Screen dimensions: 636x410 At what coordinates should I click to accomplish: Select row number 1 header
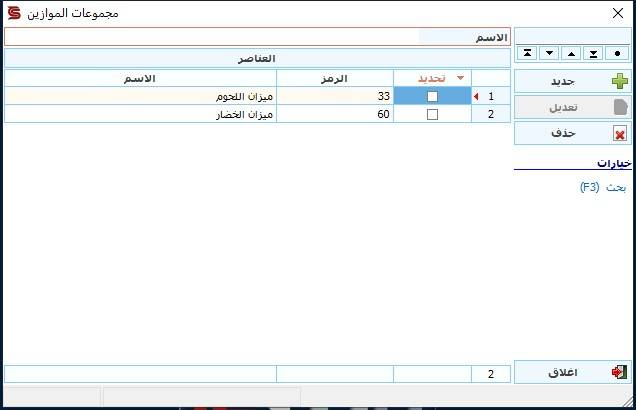491,97
